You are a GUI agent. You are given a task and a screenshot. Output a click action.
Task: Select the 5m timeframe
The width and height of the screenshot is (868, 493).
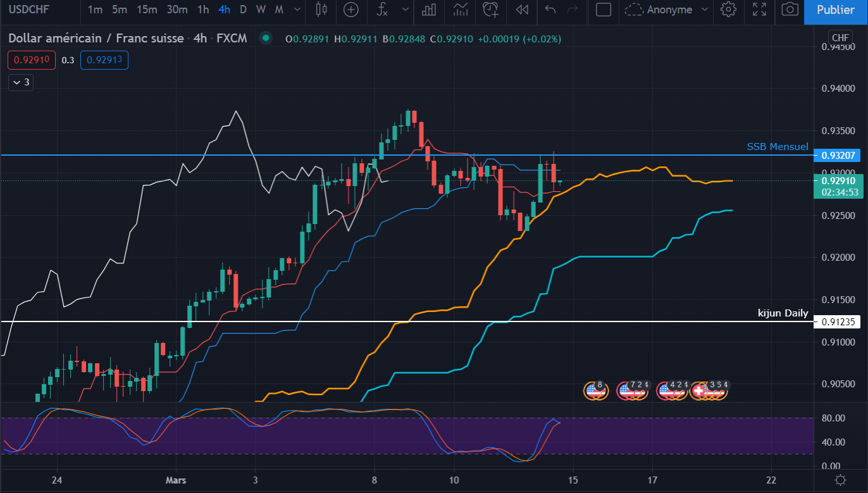pyautogui.click(x=119, y=9)
